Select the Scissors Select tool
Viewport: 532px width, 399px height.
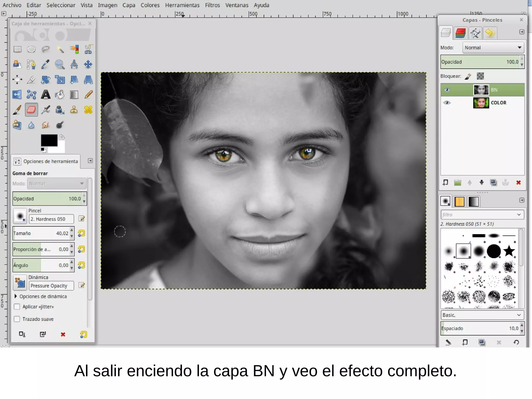point(88,49)
